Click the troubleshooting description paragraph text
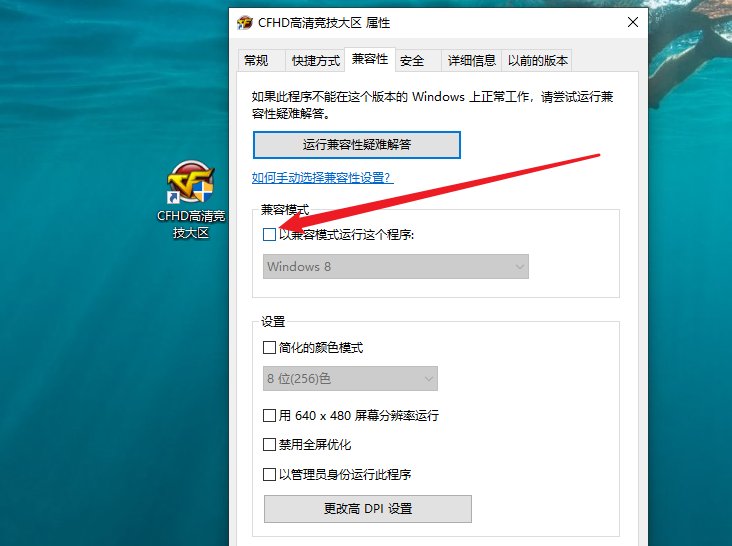The height and width of the screenshot is (546, 732). tap(432, 105)
